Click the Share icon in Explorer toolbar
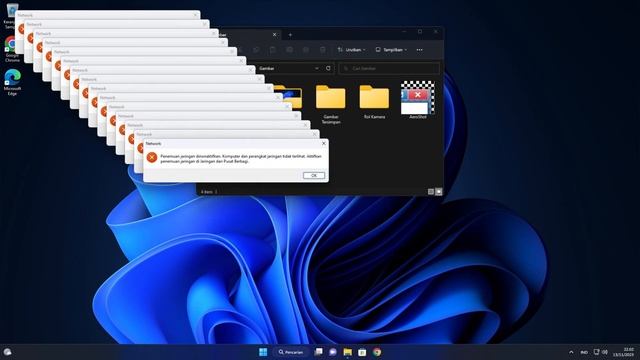This screenshot has width=640, height=360. click(x=306, y=50)
